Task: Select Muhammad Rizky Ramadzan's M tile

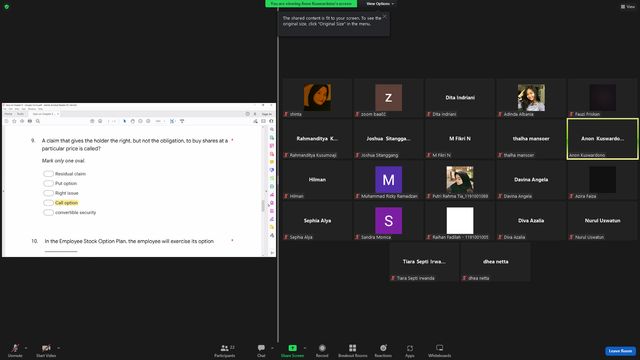Action: [388, 180]
